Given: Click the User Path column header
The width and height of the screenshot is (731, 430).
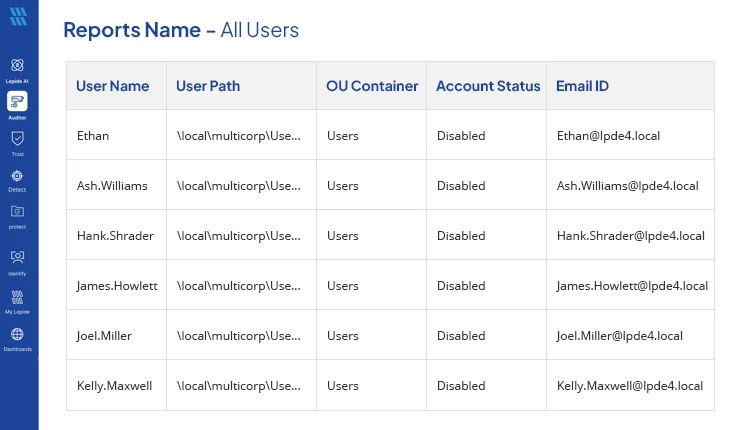Looking at the screenshot, I should pyautogui.click(x=208, y=86).
